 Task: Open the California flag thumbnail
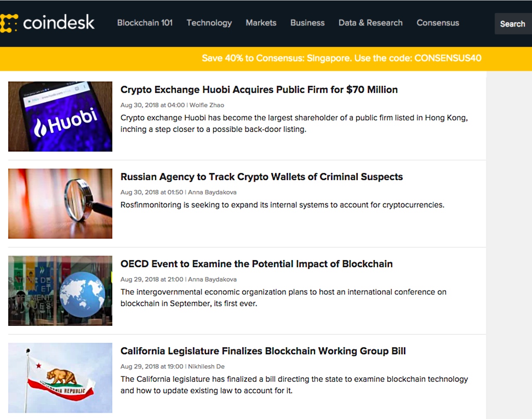click(x=60, y=378)
